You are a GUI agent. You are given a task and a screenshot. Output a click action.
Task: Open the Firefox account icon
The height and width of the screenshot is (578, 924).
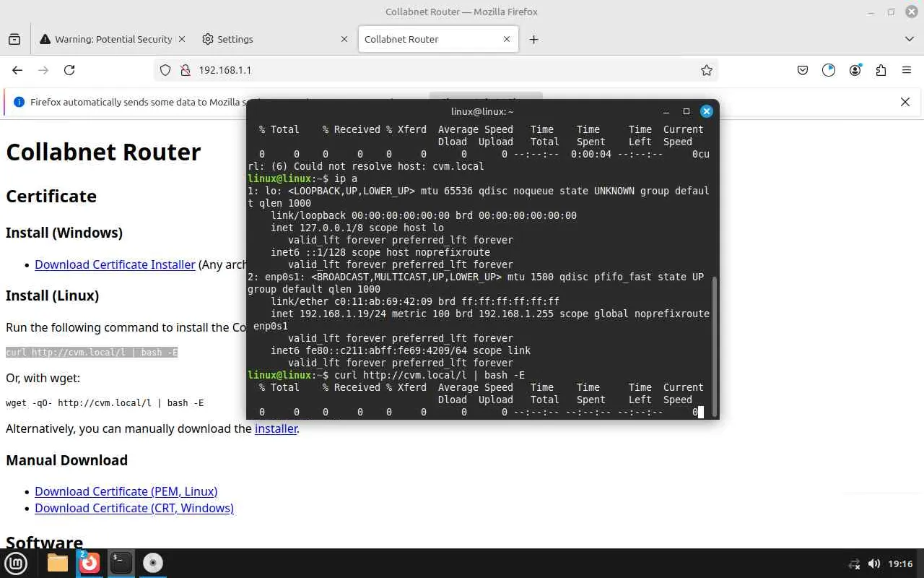855,70
